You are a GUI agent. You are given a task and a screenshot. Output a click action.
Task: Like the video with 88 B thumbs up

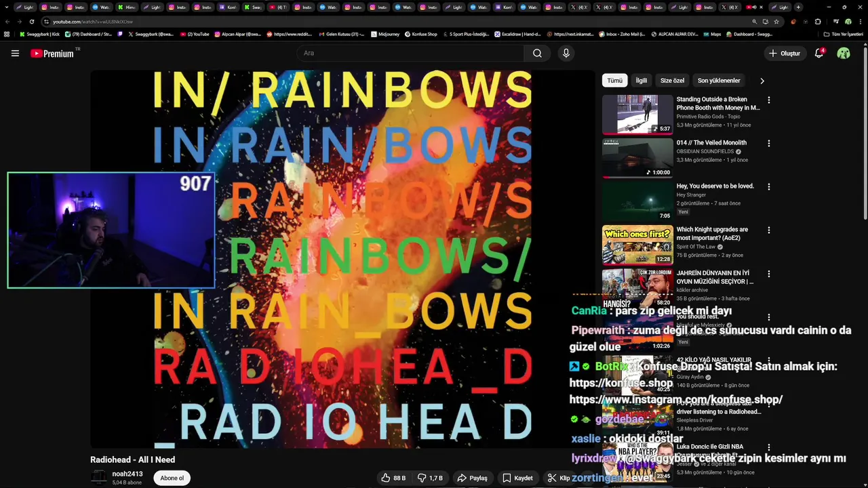(393, 478)
